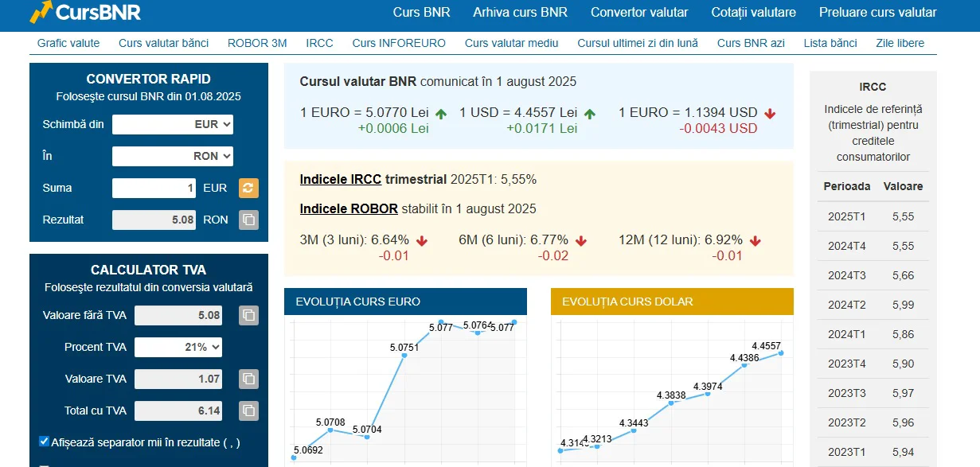Click the 4.4386 point on dollar chart
Image resolution: width=980 pixels, height=467 pixels.
point(744,366)
